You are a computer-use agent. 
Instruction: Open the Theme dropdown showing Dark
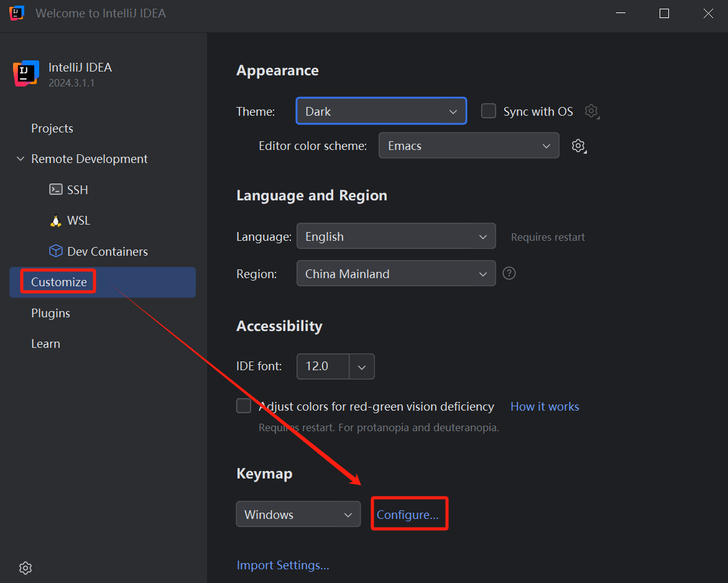pyautogui.click(x=381, y=111)
